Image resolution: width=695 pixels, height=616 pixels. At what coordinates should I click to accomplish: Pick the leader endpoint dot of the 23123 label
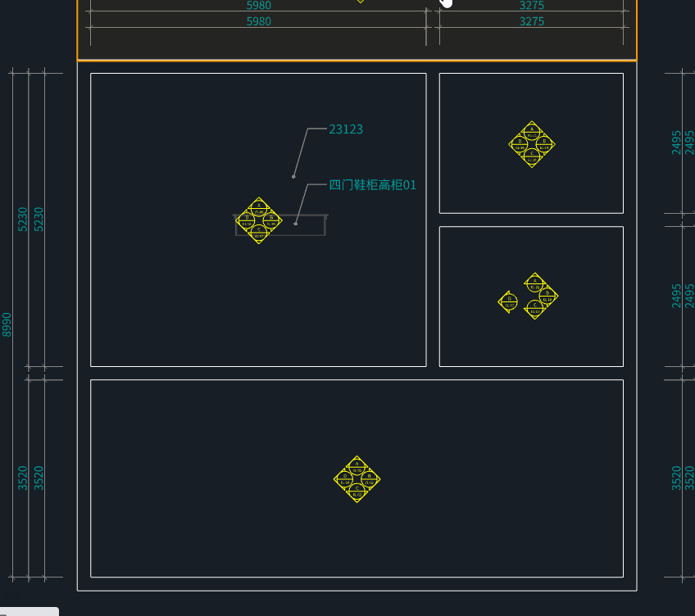pos(293,176)
